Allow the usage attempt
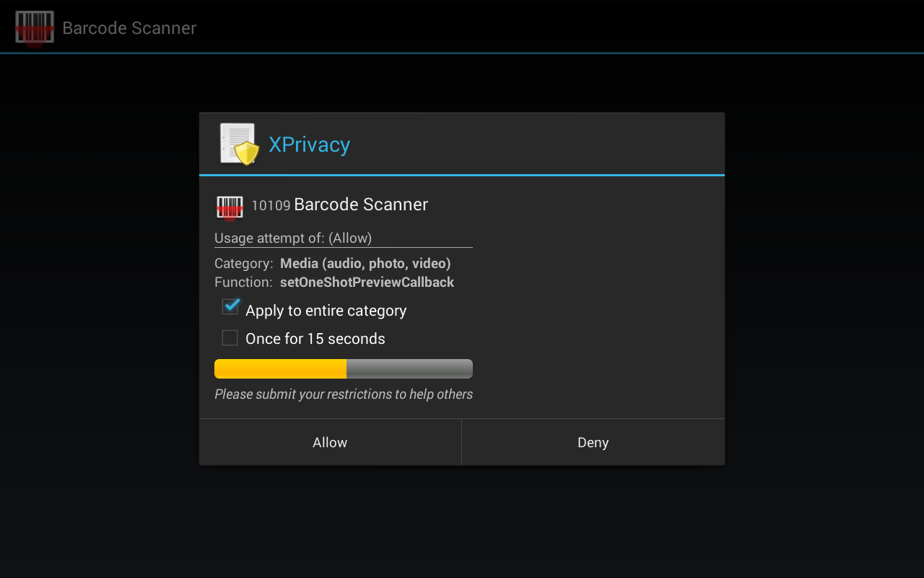 pos(330,442)
